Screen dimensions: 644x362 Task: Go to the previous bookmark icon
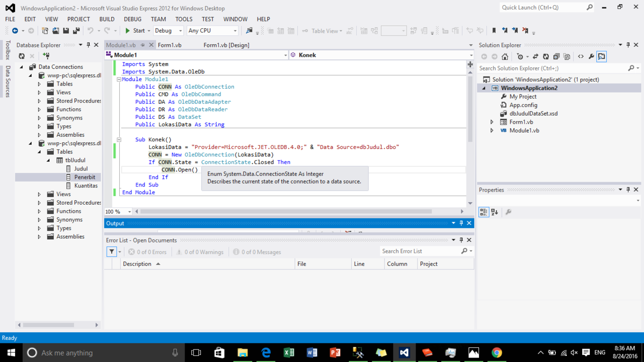505,31
